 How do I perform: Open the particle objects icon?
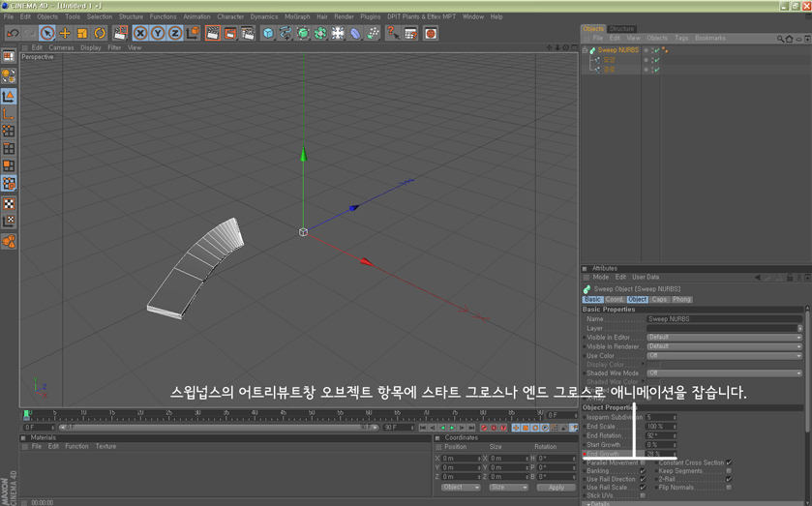coord(373,33)
